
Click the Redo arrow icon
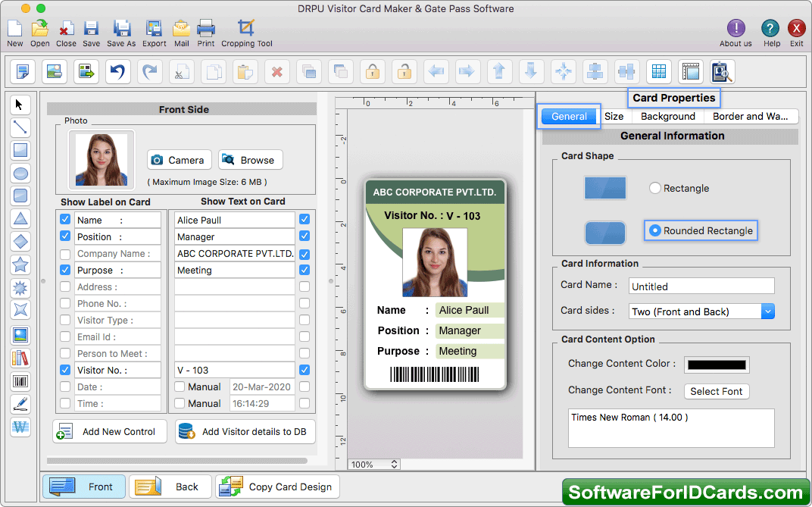coord(150,71)
